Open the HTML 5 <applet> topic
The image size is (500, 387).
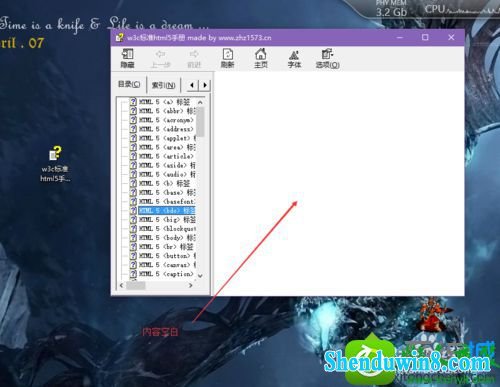[x=162, y=138]
